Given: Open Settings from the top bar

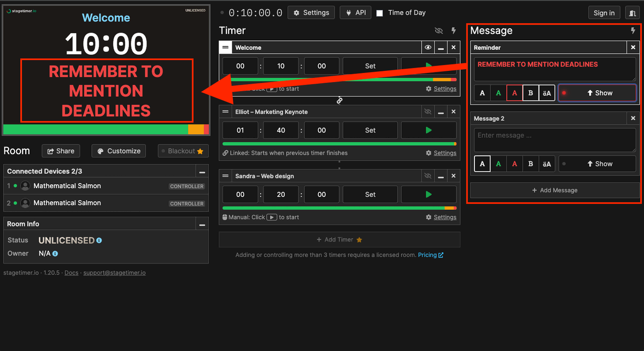Looking at the screenshot, I should [311, 12].
